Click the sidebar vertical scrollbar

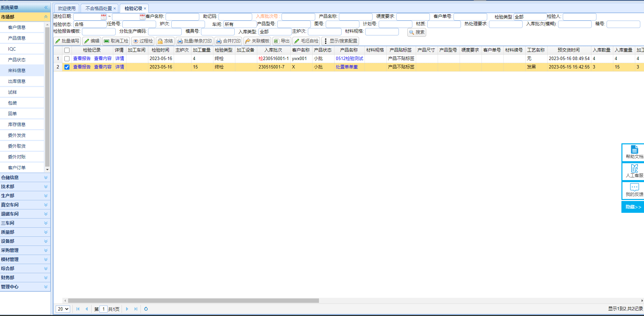click(47, 97)
